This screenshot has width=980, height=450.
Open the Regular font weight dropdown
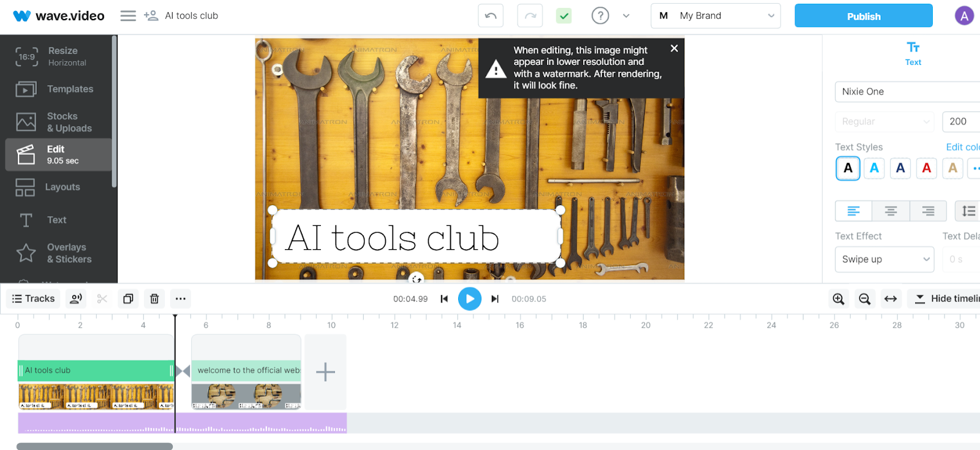[884, 122]
